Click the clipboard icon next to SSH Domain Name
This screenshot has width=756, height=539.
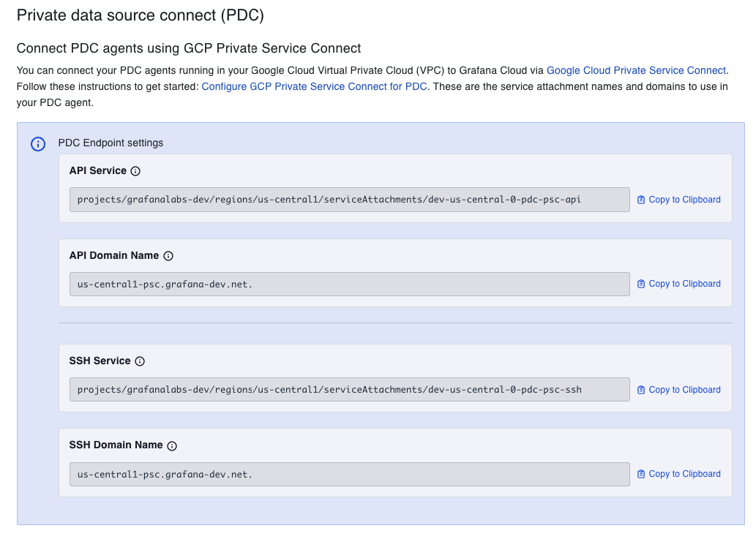640,473
